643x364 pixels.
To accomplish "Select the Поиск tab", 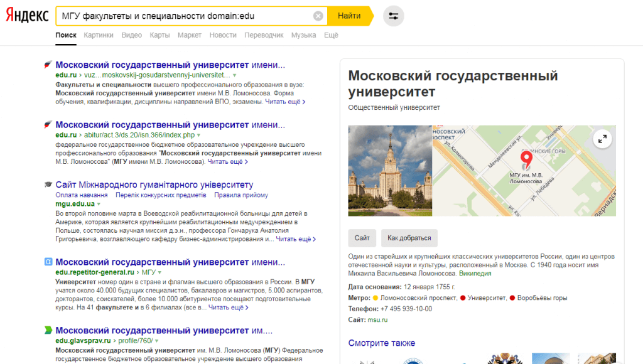I will [x=66, y=35].
